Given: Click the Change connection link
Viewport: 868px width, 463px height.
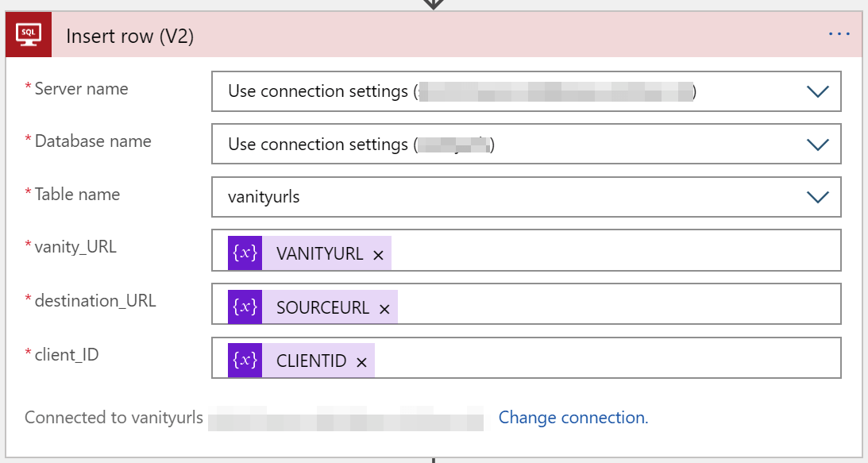Looking at the screenshot, I should click(x=573, y=417).
